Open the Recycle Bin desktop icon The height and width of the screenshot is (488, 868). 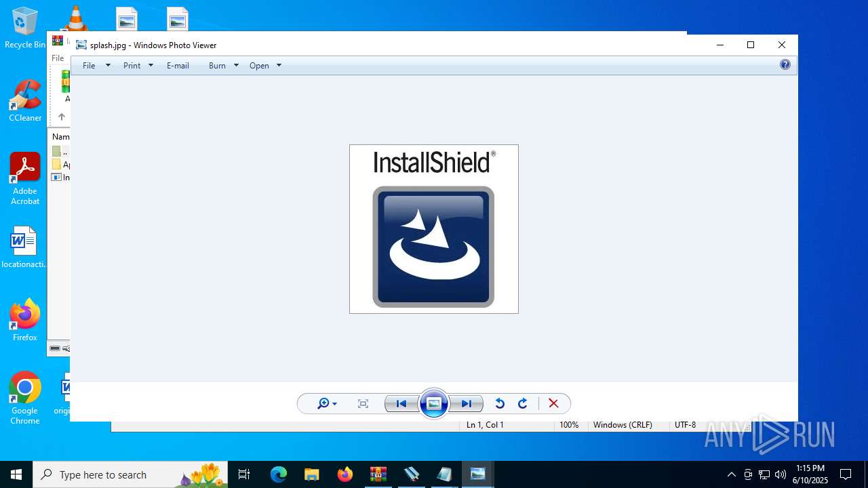(x=24, y=28)
